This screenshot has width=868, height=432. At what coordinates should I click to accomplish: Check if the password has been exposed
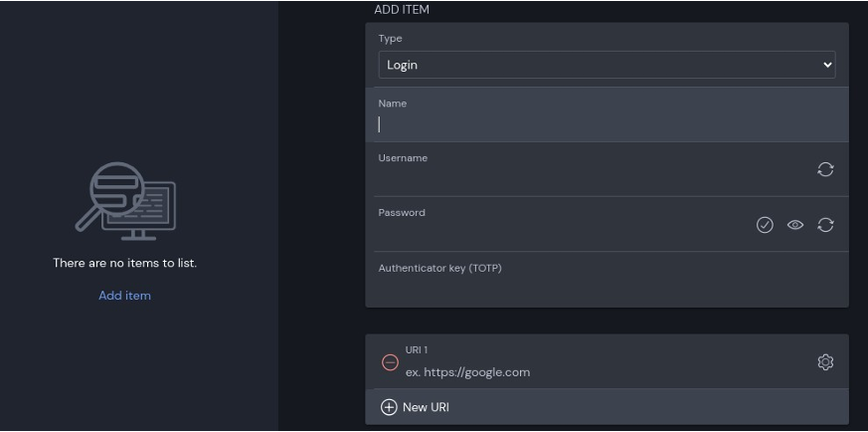[765, 225]
